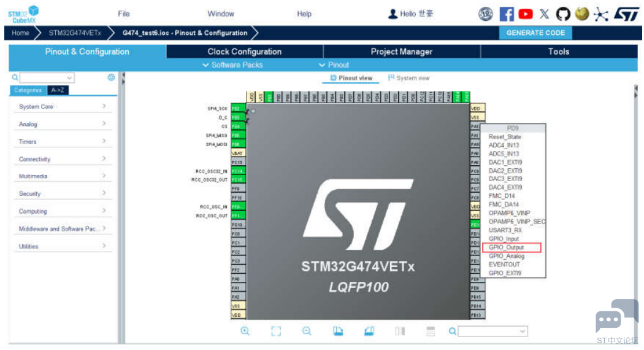Open the Facebook icon in header

click(x=507, y=14)
